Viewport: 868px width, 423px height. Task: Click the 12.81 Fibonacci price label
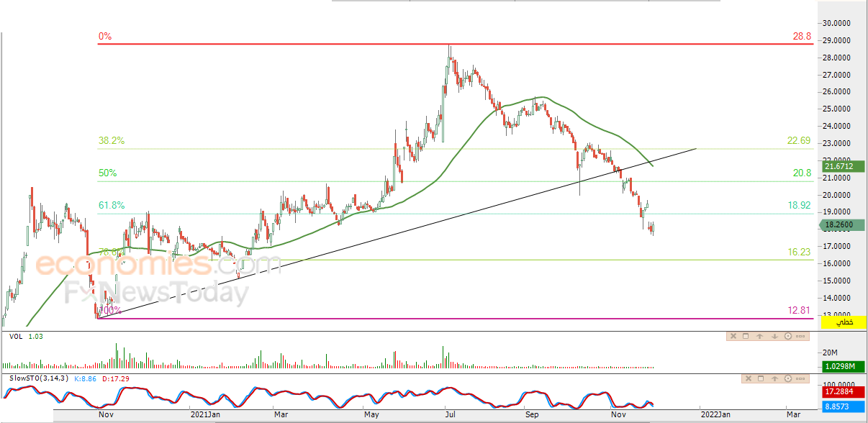point(799,310)
